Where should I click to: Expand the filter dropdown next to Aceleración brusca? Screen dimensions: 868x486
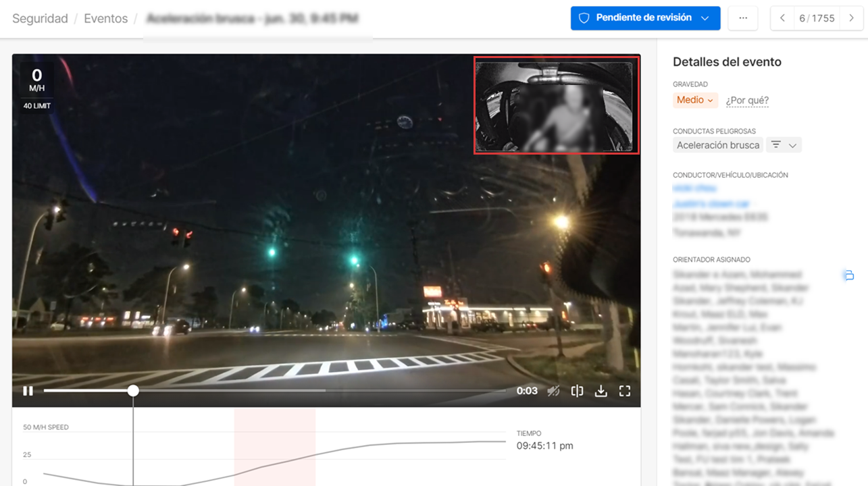pyautogui.click(x=784, y=145)
